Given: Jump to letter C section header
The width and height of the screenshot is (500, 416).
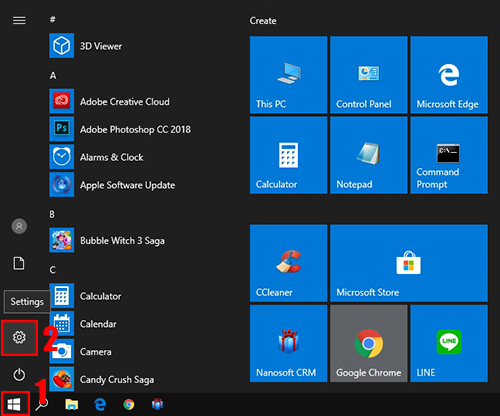Looking at the screenshot, I should [53, 270].
